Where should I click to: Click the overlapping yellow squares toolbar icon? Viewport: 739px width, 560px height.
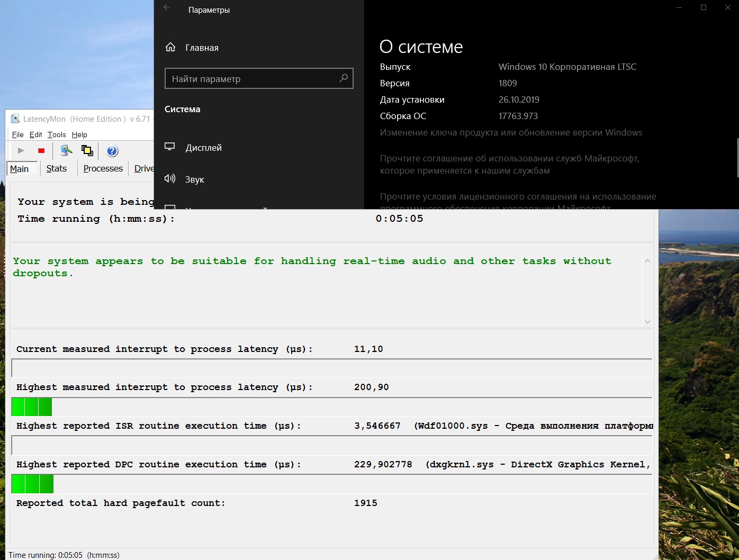coord(87,151)
